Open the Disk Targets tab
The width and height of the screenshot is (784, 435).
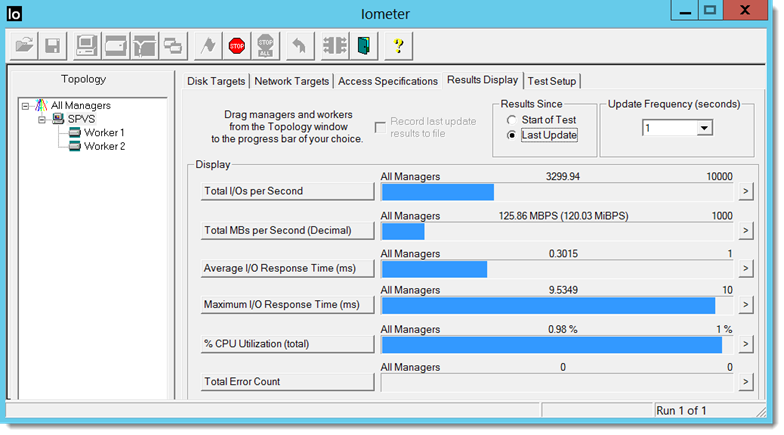point(216,81)
